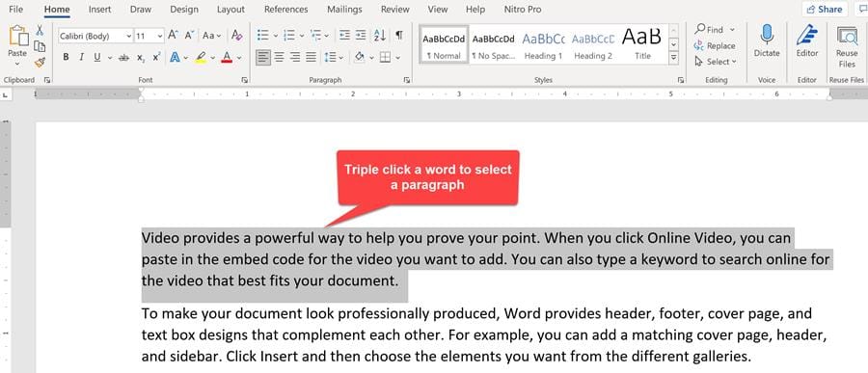Open the Review tab
868x373 pixels.
395,10
